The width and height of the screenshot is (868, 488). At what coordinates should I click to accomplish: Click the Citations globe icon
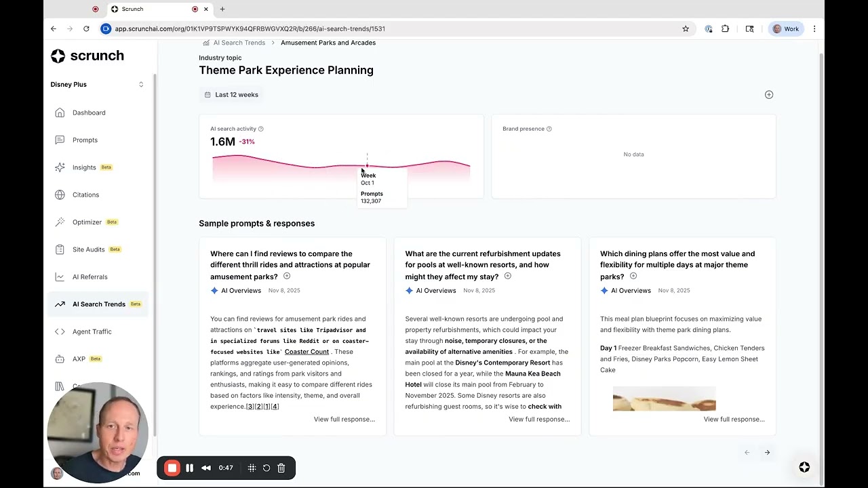tap(60, 195)
